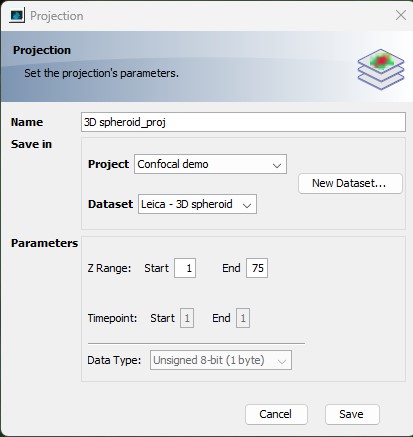Click the chevron arrow of Project combo box
The image size is (413, 437).
point(277,165)
